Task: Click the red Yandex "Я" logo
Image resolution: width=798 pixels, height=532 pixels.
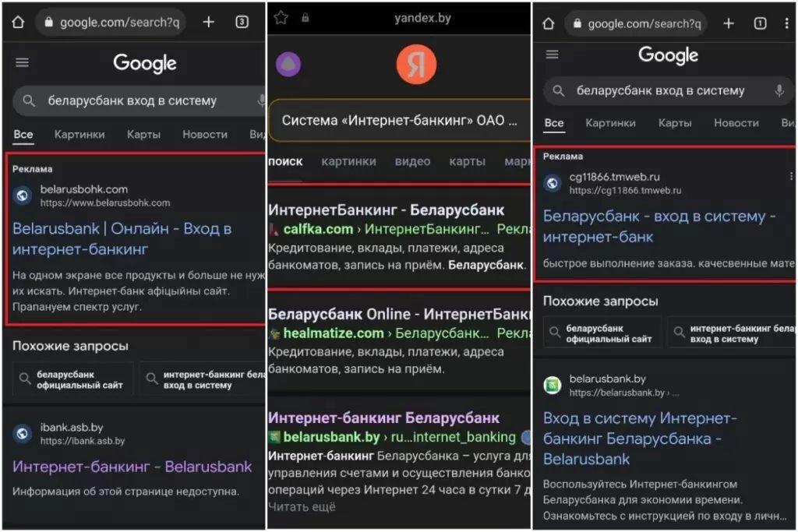Action: tap(416, 64)
